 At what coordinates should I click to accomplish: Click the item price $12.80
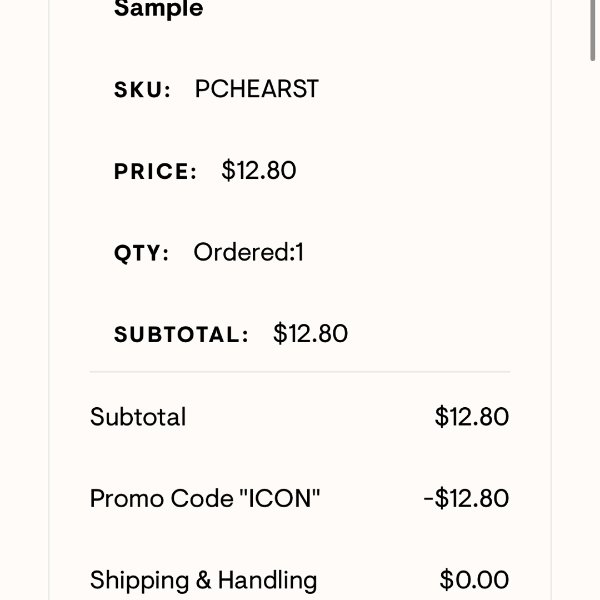259,170
